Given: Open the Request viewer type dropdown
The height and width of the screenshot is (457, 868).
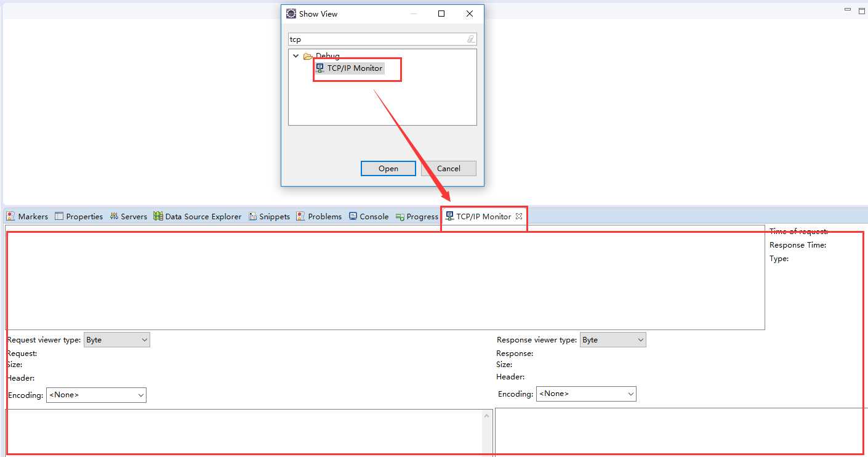Looking at the screenshot, I should (x=116, y=339).
